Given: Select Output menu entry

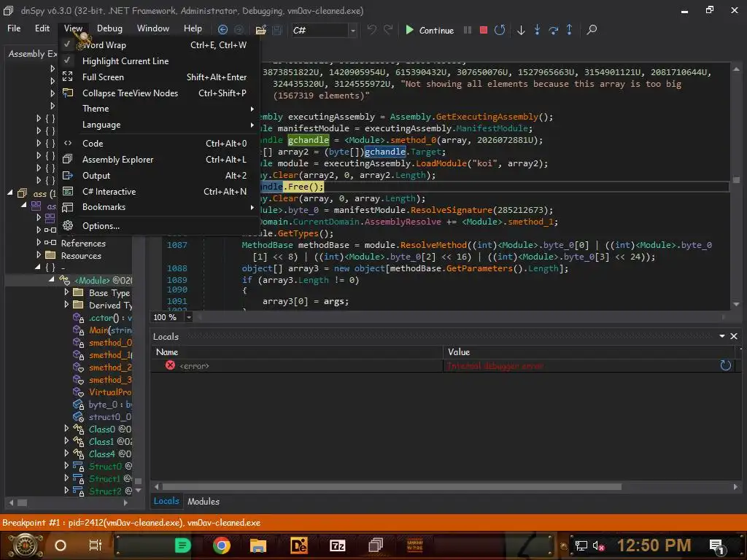Looking at the screenshot, I should (158, 176).
